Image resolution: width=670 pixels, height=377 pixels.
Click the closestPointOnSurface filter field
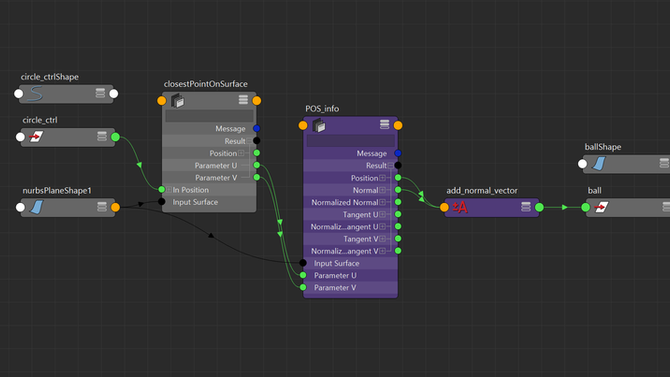209,115
